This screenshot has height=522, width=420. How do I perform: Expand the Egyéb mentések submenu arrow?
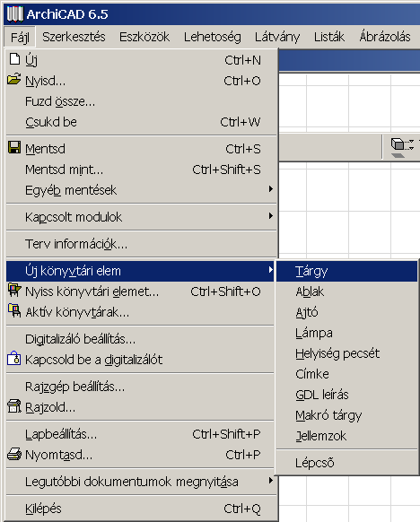point(271,189)
